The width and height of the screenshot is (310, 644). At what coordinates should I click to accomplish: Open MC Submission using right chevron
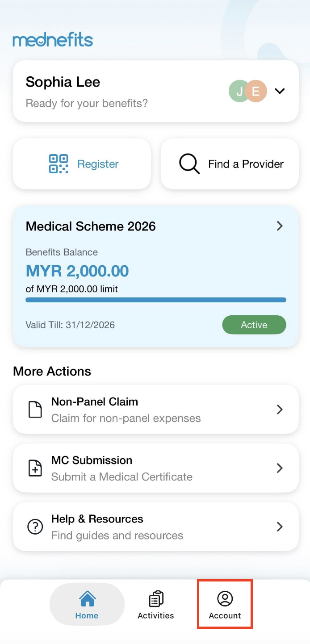click(x=280, y=468)
